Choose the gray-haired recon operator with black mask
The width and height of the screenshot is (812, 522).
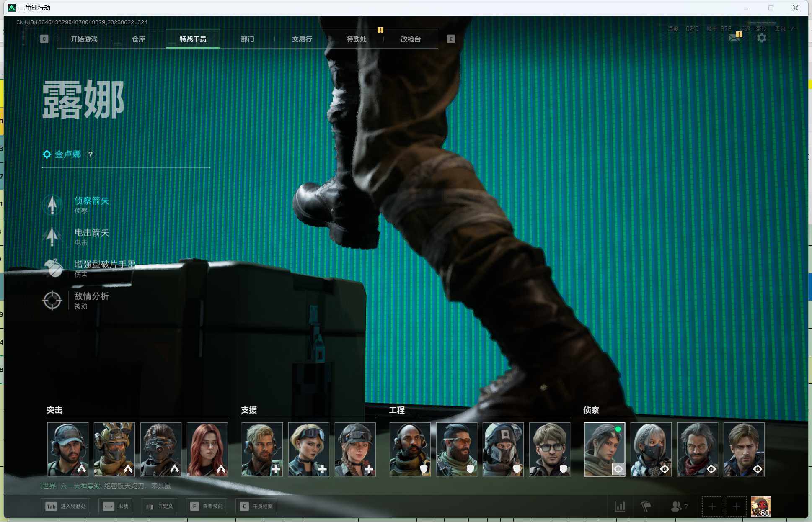coord(651,449)
